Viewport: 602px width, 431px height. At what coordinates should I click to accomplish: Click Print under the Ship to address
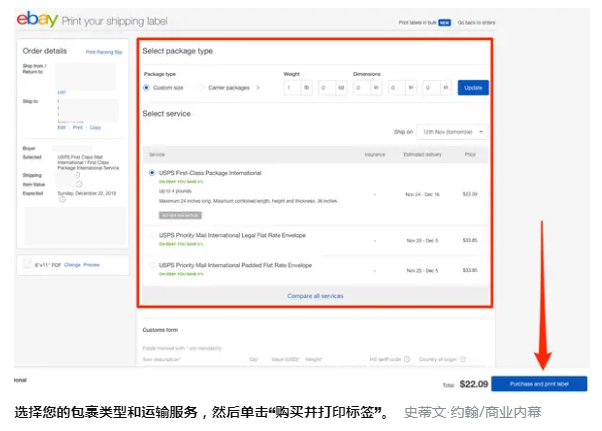point(78,127)
